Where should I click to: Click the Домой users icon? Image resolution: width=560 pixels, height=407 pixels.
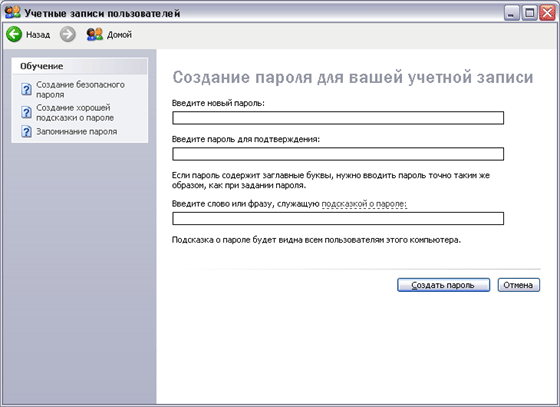(95, 34)
